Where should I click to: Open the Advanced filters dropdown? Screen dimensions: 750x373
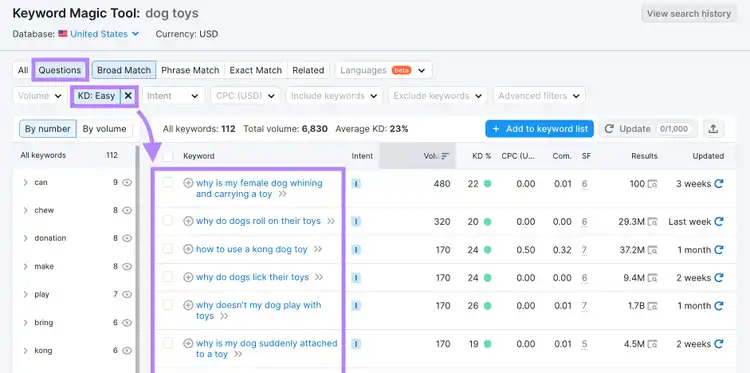[539, 96]
